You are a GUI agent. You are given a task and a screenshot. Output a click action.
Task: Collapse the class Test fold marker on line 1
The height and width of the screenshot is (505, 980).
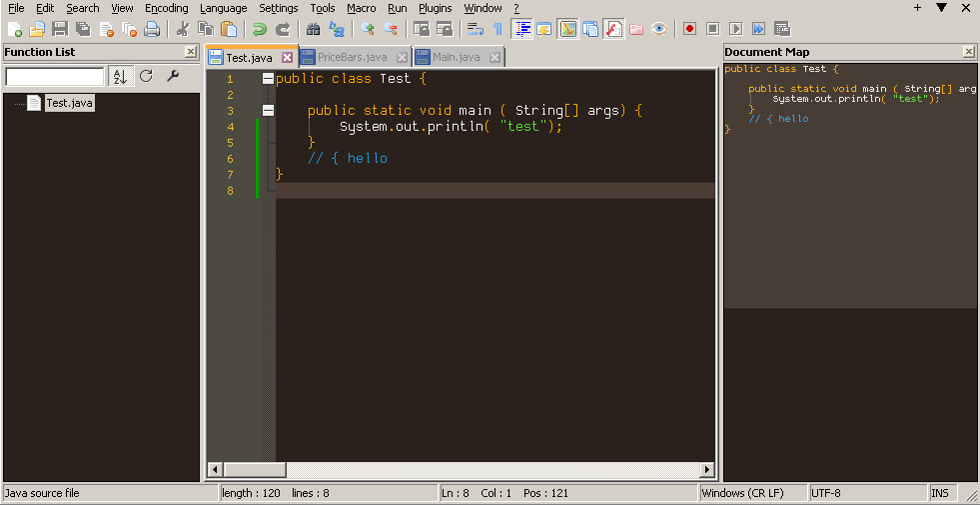268,79
